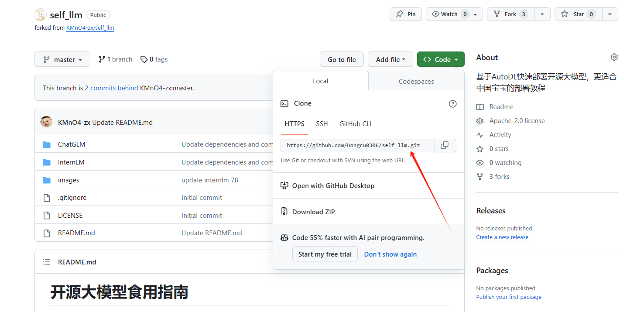Click Create a new release
This screenshot has width=644, height=312.
(502, 237)
